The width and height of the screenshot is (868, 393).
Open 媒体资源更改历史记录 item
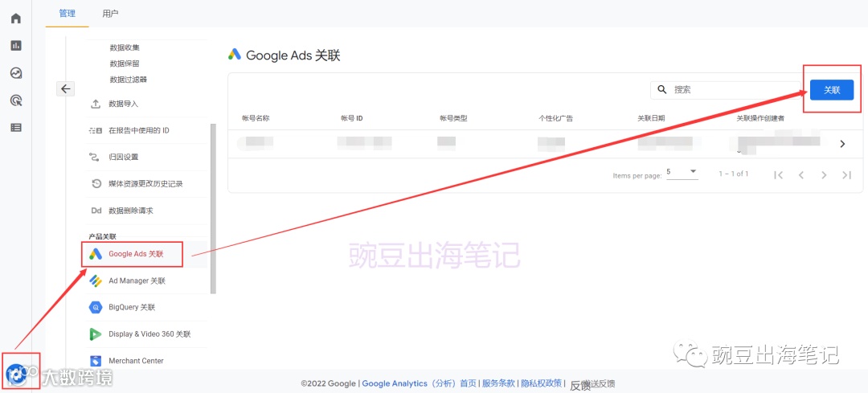pyautogui.click(x=146, y=184)
